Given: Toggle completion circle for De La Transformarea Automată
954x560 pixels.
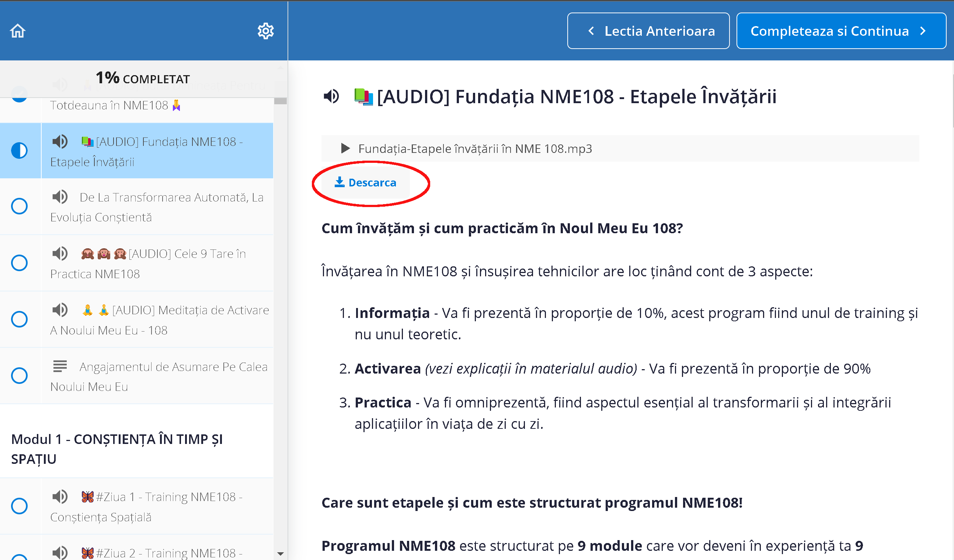Looking at the screenshot, I should pos(19,206).
